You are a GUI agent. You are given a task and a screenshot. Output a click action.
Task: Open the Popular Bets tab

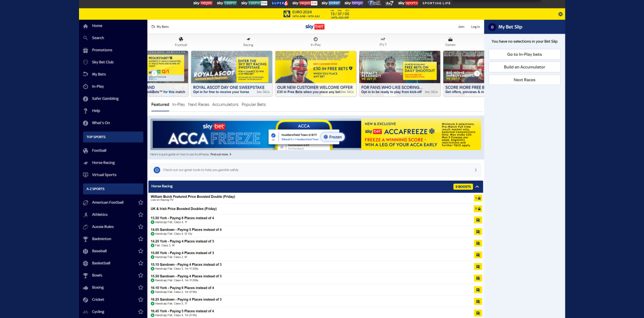click(254, 104)
